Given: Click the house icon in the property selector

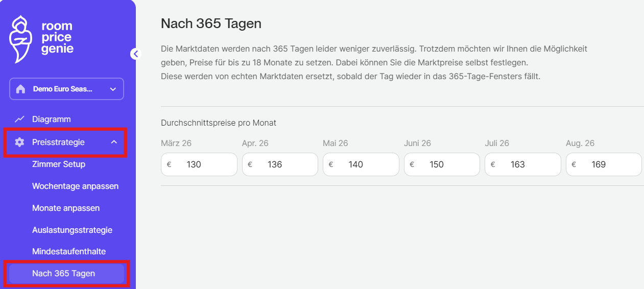Looking at the screenshot, I should [21, 89].
